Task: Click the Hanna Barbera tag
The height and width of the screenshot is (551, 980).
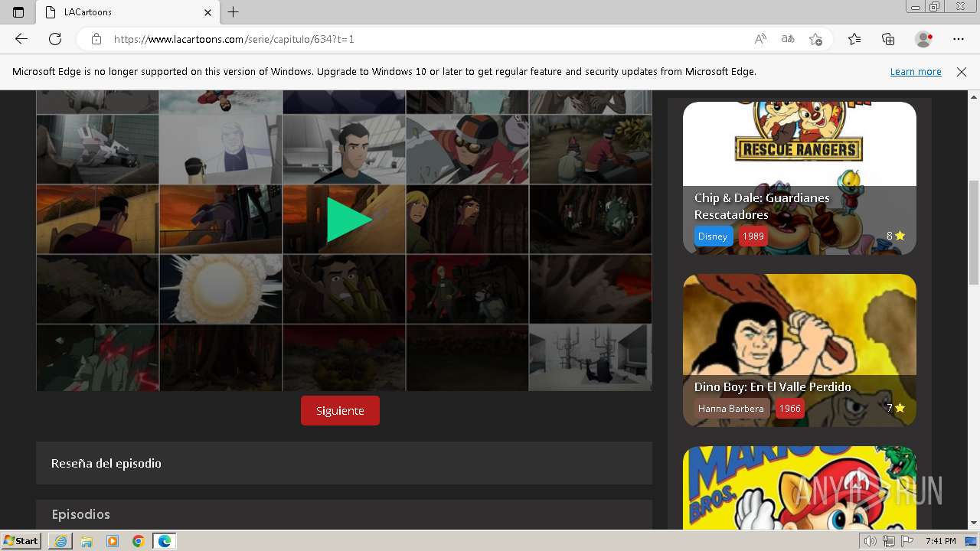Action: (x=730, y=408)
